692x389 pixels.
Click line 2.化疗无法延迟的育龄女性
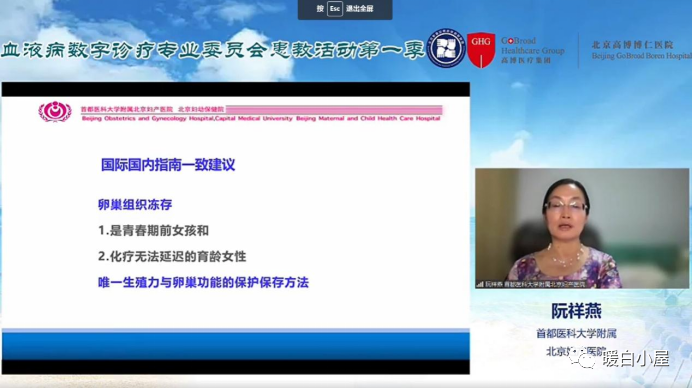(x=172, y=256)
